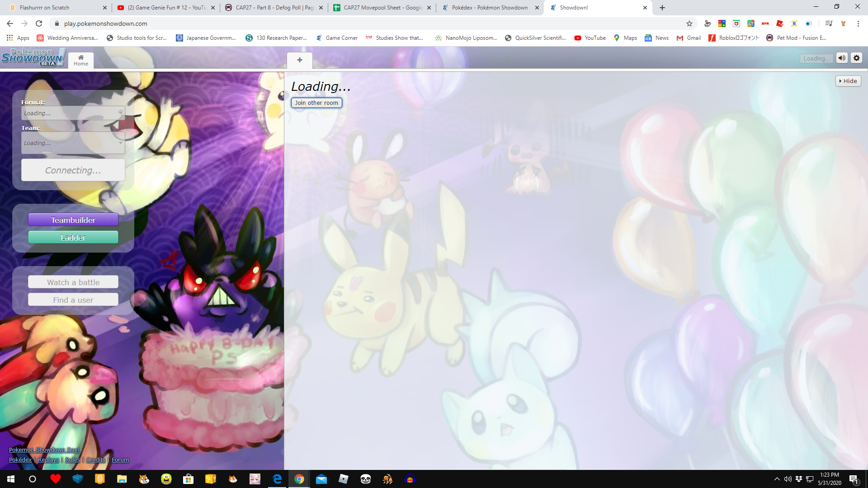Switch to CAP27 Defog Poll tab
868x488 pixels.
coord(274,8)
